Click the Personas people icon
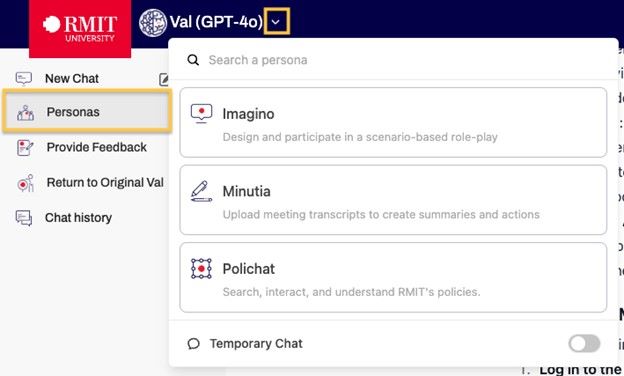The width and height of the screenshot is (624, 376). point(25,113)
